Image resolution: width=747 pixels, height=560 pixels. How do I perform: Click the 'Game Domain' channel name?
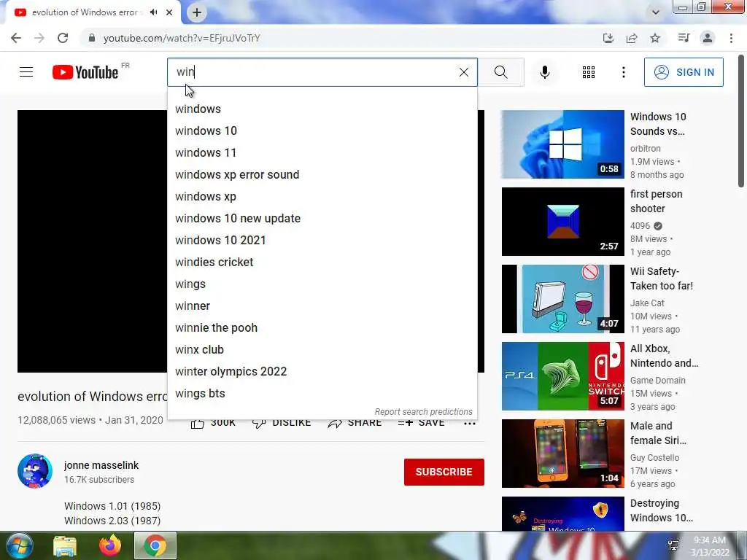(x=657, y=381)
